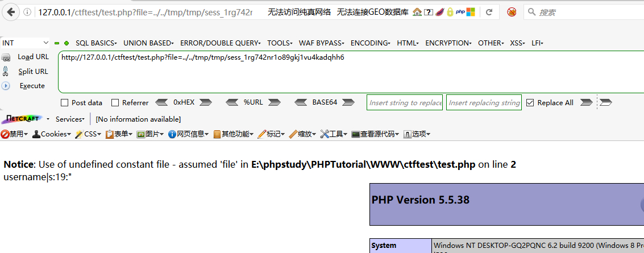Image resolution: width=644 pixels, height=253 pixels.
Task: Click the yellow padlock icon
Action: [450, 12]
